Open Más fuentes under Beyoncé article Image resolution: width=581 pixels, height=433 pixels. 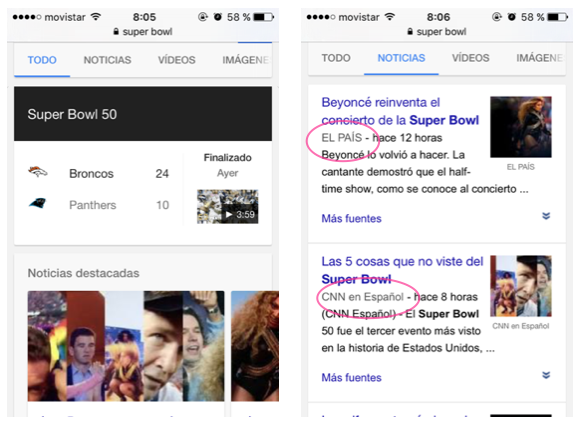click(351, 218)
